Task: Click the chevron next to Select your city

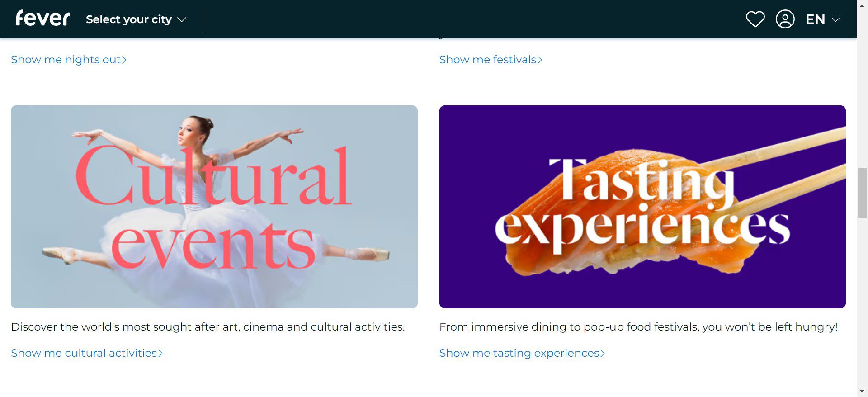Action: click(182, 20)
